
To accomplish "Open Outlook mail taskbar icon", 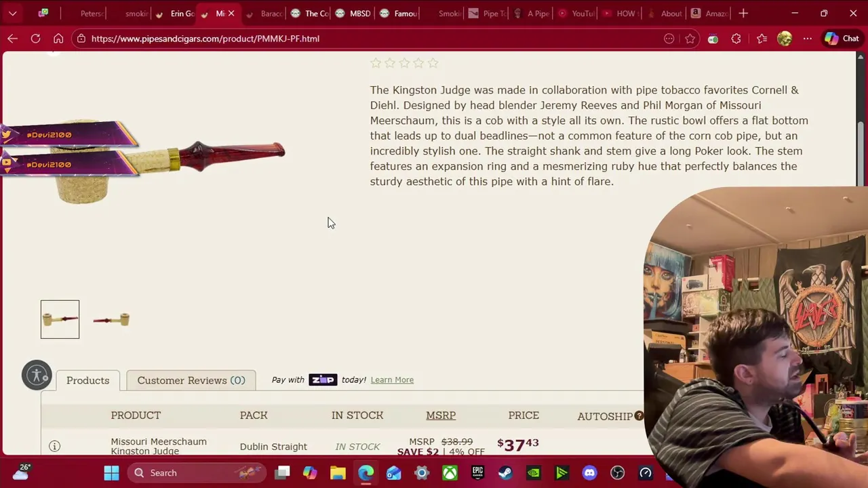I will tap(393, 472).
